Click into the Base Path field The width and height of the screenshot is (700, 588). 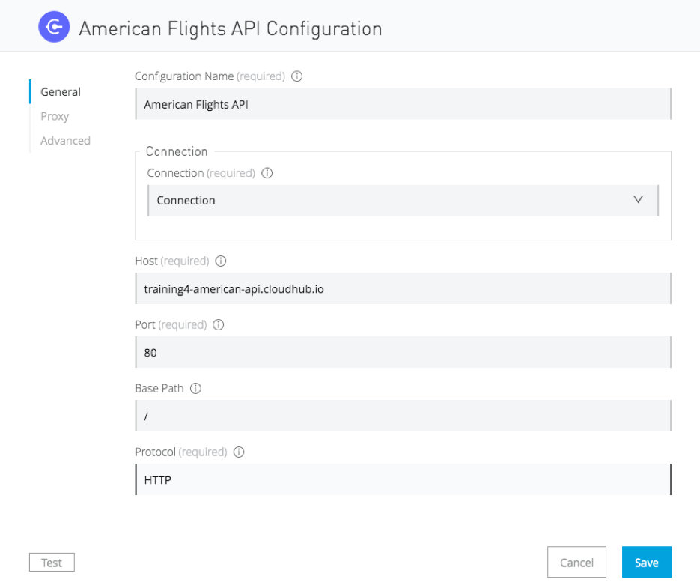pyautogui.click(x=403, y=416)
